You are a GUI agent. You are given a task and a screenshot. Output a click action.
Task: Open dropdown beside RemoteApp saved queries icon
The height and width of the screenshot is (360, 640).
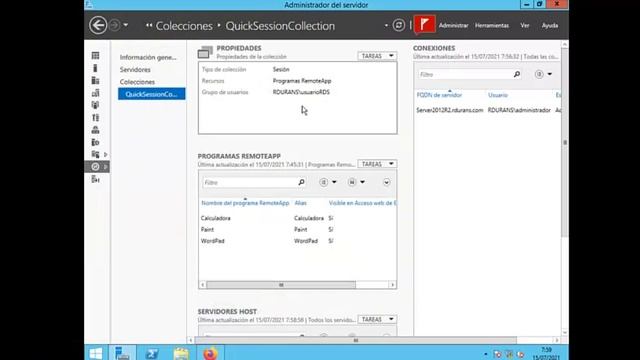click(x=362, y=182)
